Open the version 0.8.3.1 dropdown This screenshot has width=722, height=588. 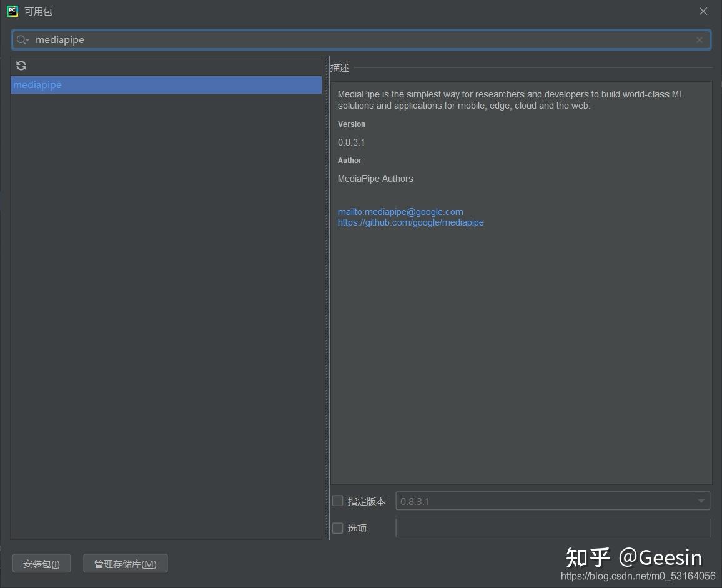tap(700, 501)
